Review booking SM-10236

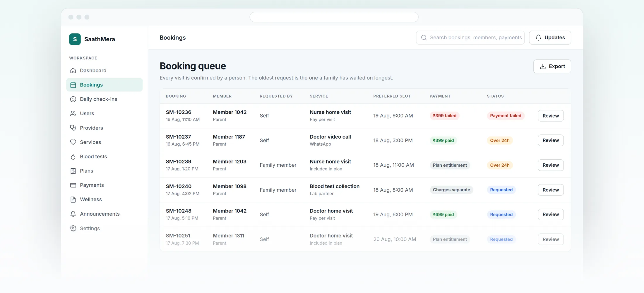[551, 116]
